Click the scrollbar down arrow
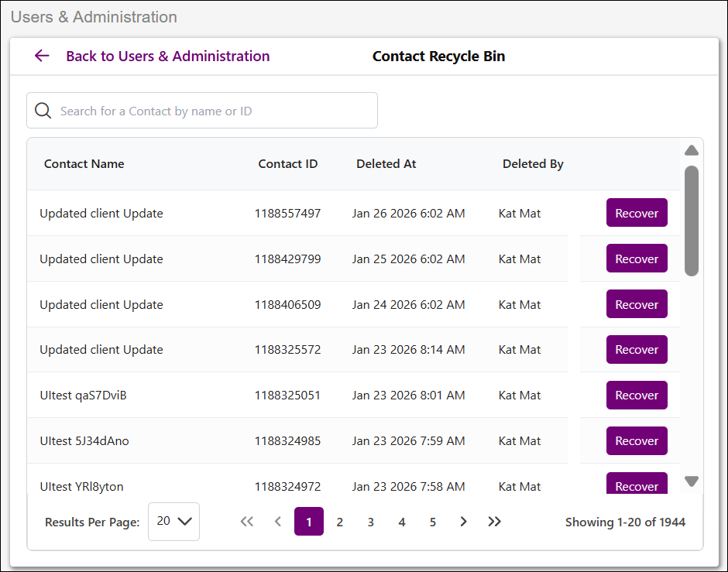 692,481
